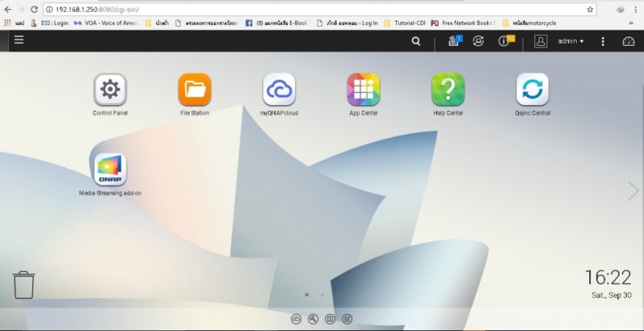Open Chrome menu three dots
Image resolution: width=644 pixels, height=331 pixels.
point(635,10)
